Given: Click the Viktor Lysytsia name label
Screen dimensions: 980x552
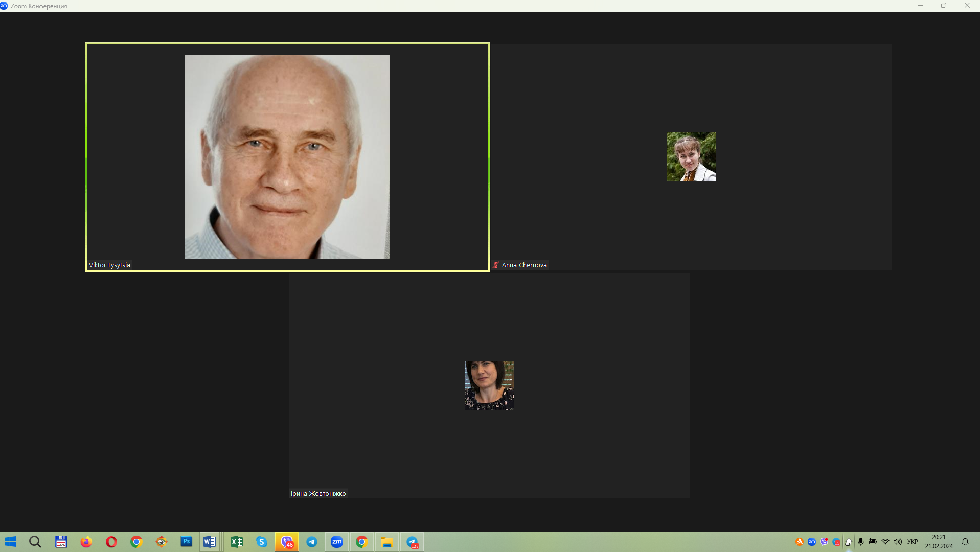Looking at the screenshot, I should pos(109,265).
